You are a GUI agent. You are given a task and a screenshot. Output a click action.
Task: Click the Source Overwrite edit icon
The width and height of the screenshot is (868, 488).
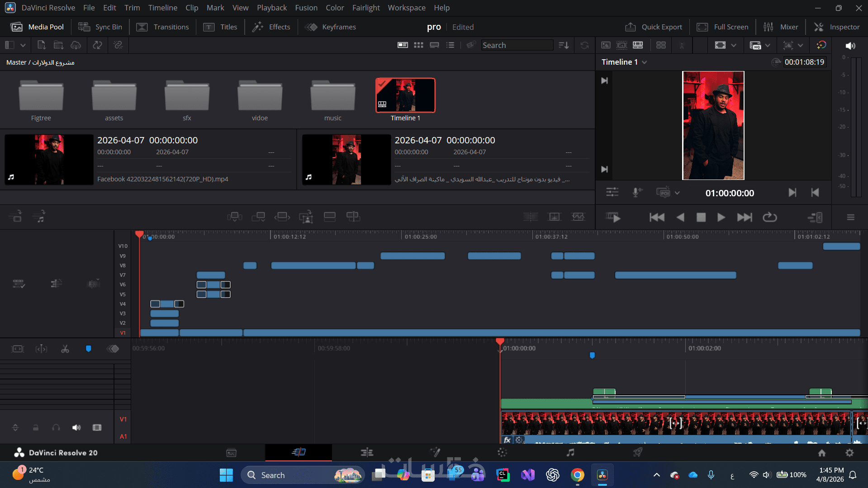353,217
